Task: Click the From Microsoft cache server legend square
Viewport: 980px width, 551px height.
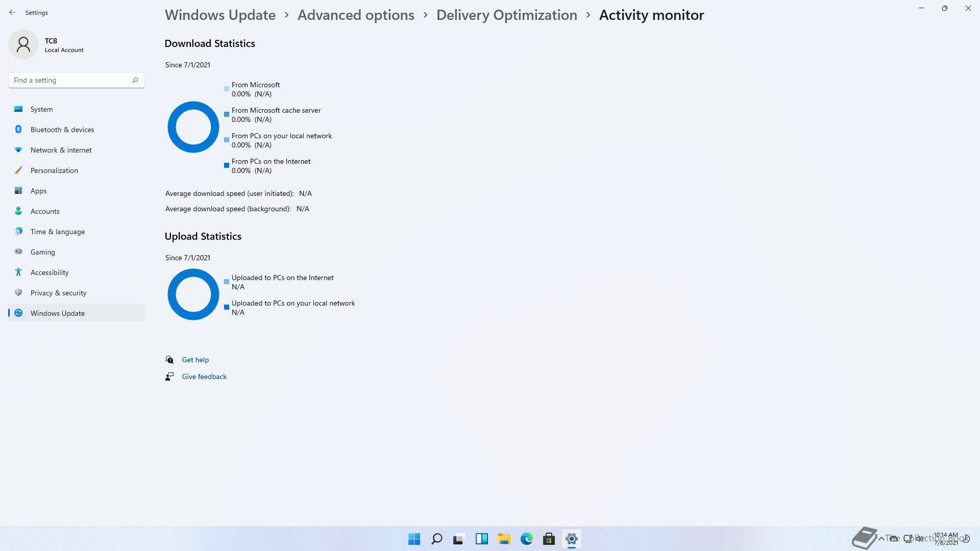Action: pyautogui.click(x=227, y=114)
